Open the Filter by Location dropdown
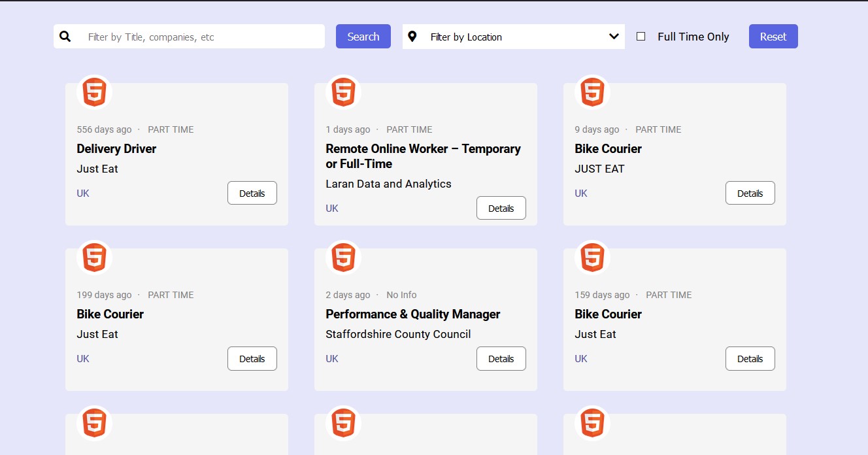868x455 pixels. (513, 37)
